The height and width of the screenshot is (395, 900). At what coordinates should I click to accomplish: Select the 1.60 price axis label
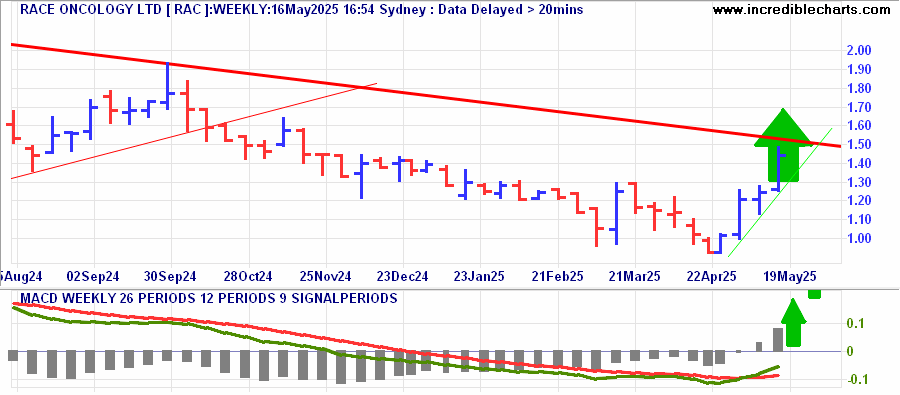pyautogui.click(x=859, y=126)
